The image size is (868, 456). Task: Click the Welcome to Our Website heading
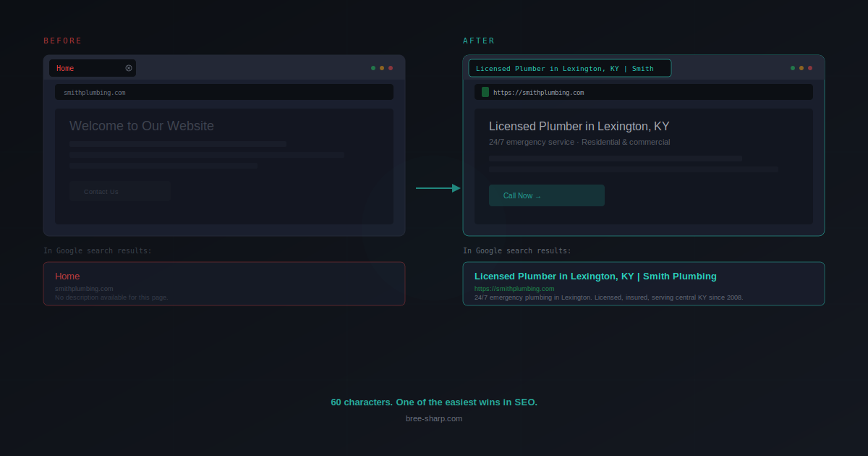142,126
